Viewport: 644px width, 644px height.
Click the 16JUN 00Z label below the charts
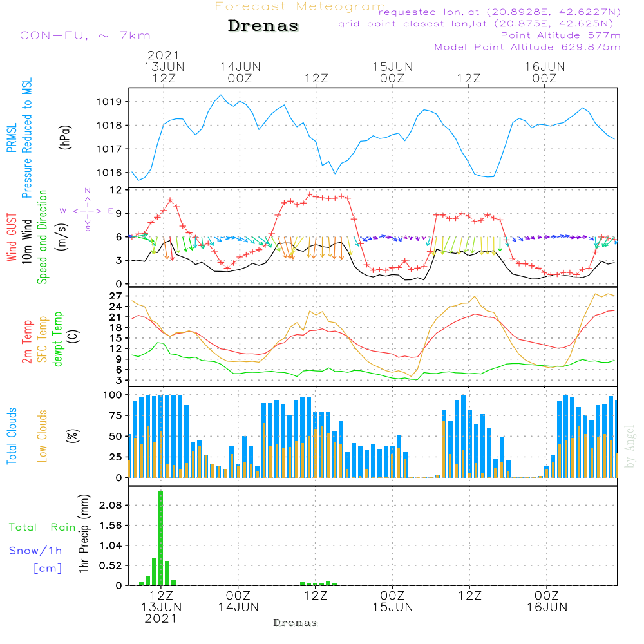[x=547, y=601]
